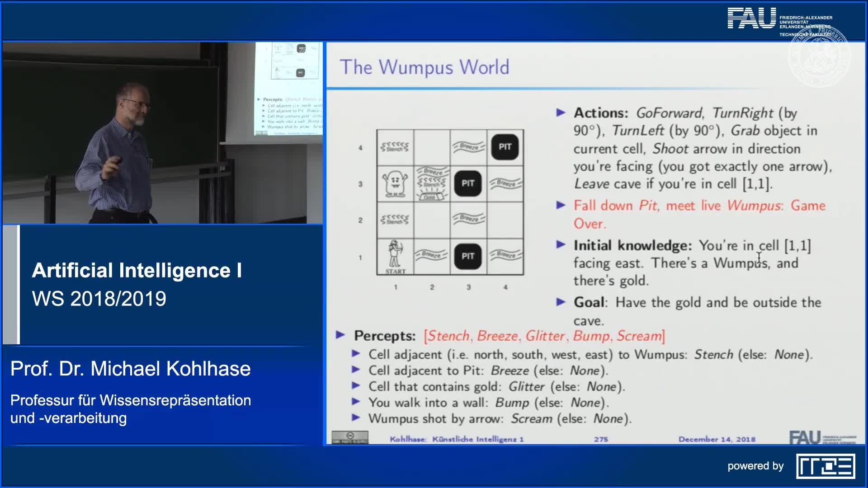The width and height of the screenshot is (868, 488).
Task: Click the Wumpus monster icon in grid
Action: 395,184
